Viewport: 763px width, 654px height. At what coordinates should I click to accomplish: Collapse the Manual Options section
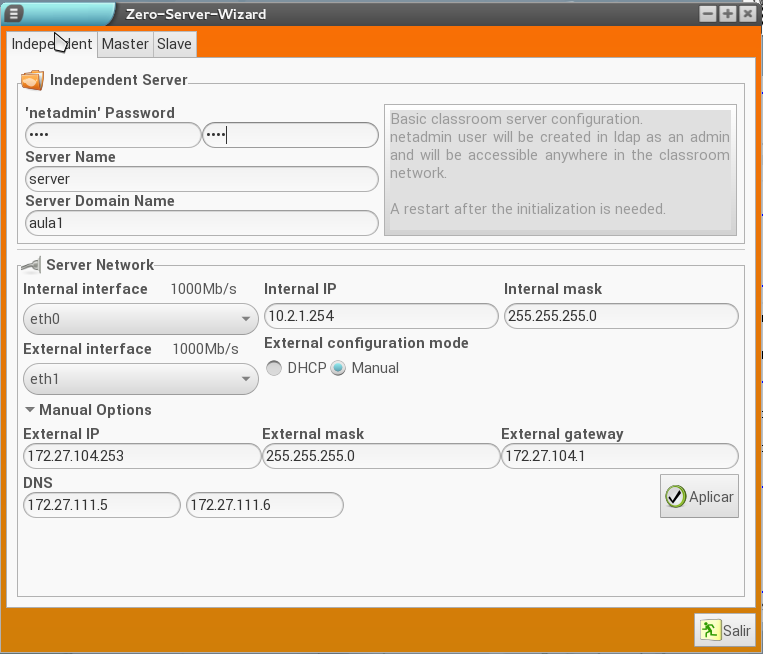30,410
